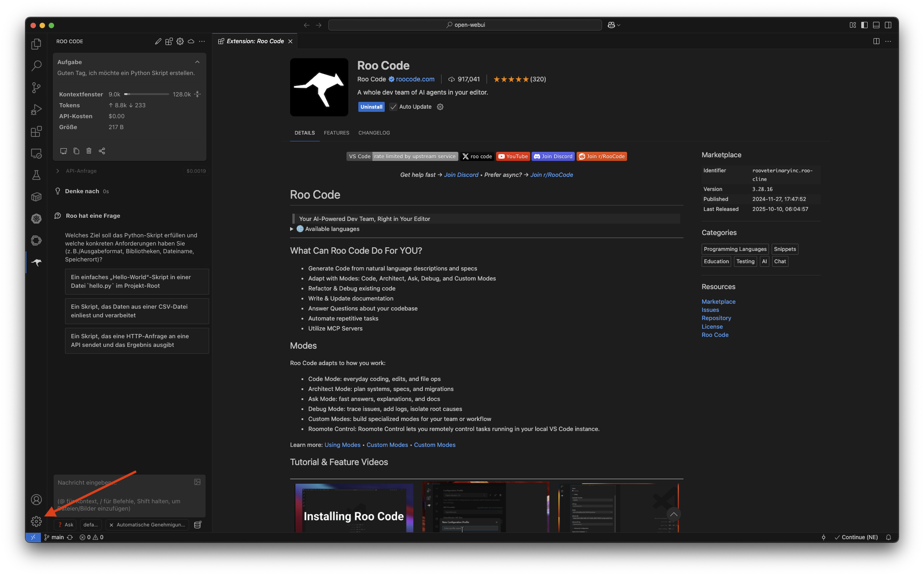Image resolution: width=924 pixels, height=576 pixels.
Task: Expand the API-Anfrage row
Action: (58, 171)
